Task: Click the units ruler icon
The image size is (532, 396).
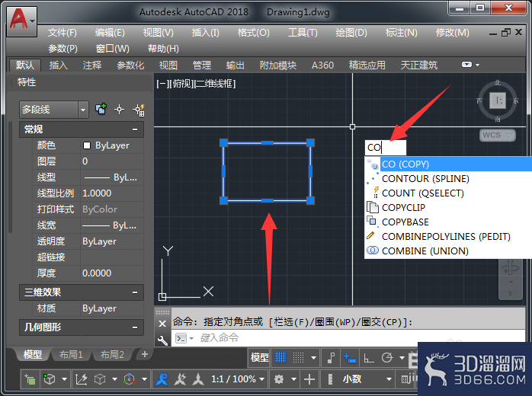Action: (x=330, y=379)
